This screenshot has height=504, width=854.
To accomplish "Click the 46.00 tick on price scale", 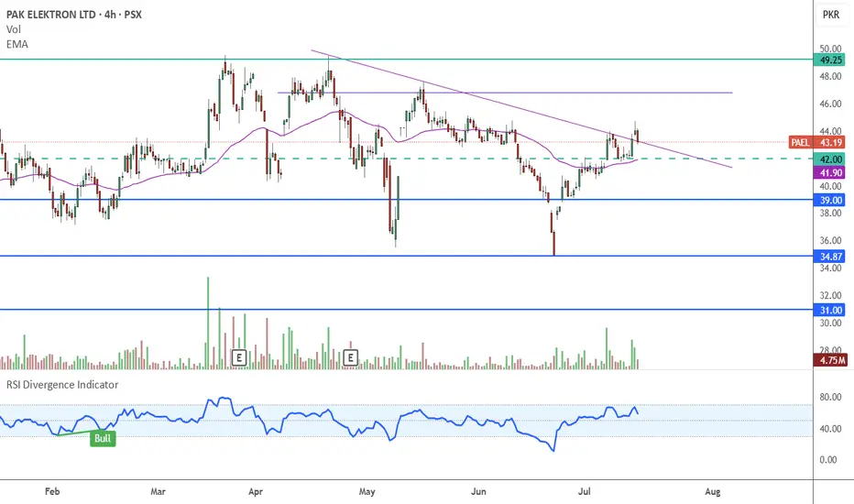I will pyautogui.click(x=830, y=104).
